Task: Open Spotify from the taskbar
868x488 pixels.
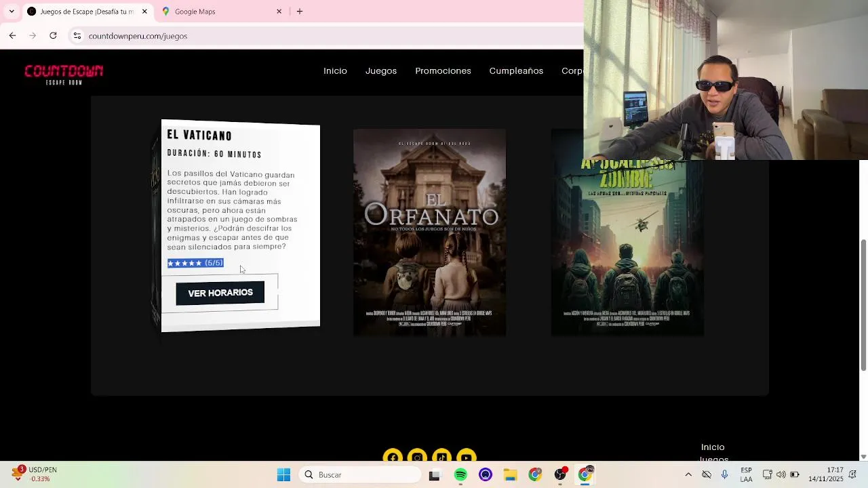Action: (x=460, y=475)
